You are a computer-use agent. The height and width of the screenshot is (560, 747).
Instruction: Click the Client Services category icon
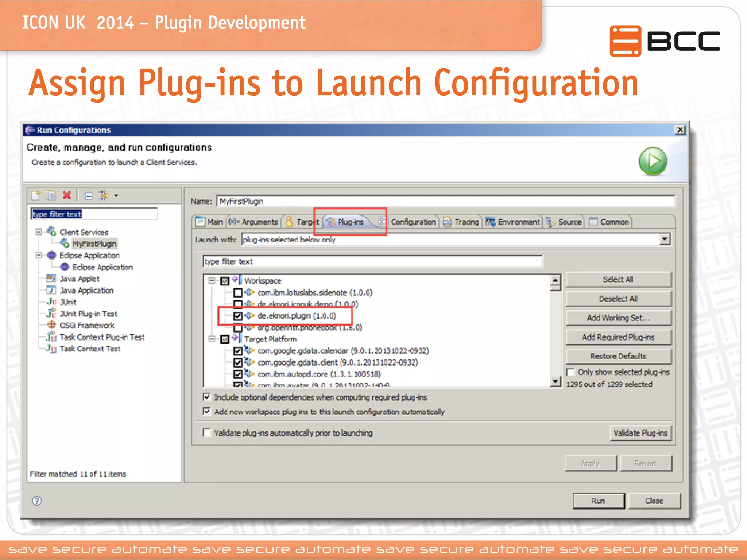[x=51, y=232]
